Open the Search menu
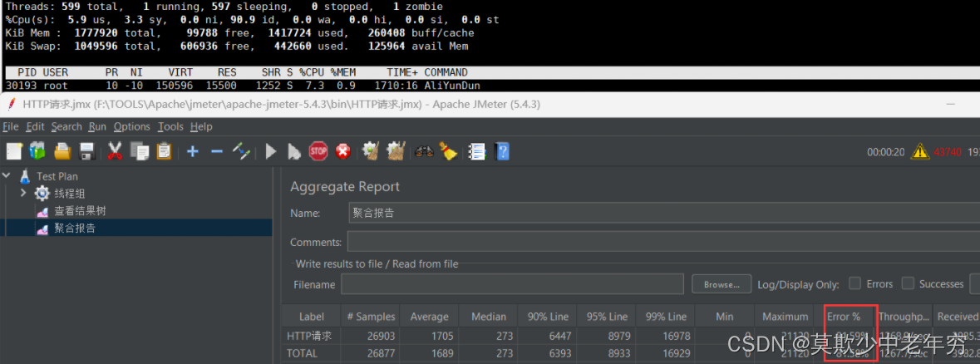The width and height of the screenshot is (980, 364). coord(66,127)
